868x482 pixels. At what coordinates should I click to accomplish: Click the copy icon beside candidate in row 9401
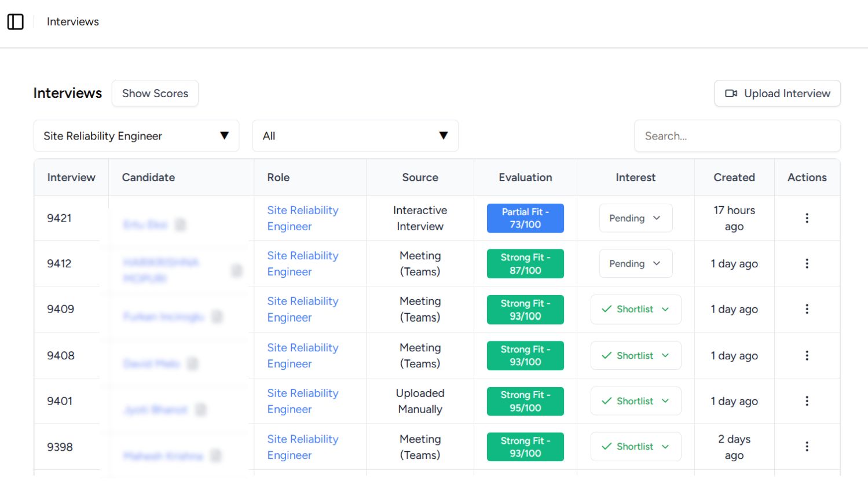point(200,410)
